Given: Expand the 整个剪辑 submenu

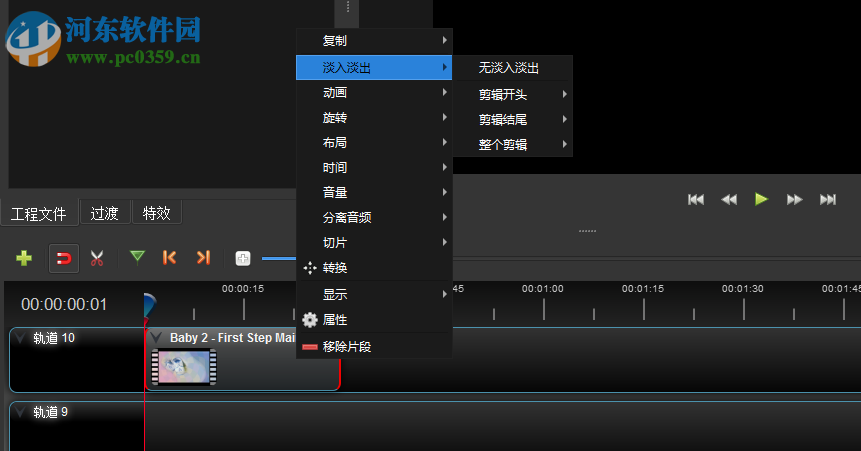Looking at the screenshot, I should pyautogui.click(x=512, y=144).
